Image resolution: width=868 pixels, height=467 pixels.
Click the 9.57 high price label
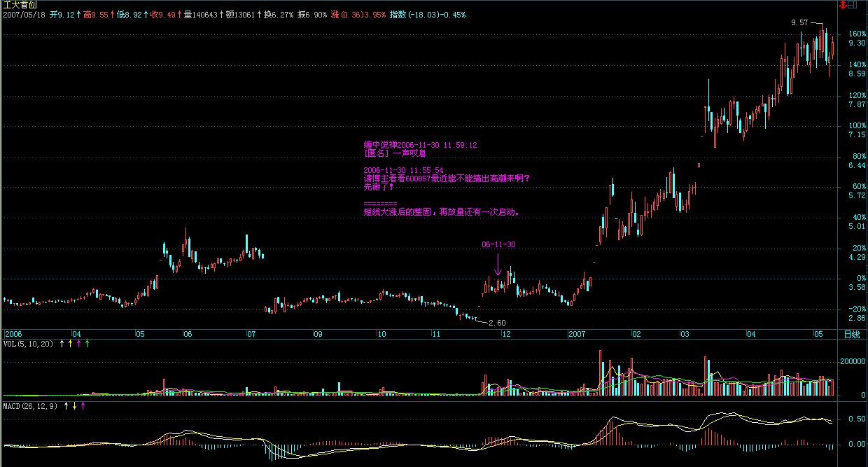click(799, 22)
